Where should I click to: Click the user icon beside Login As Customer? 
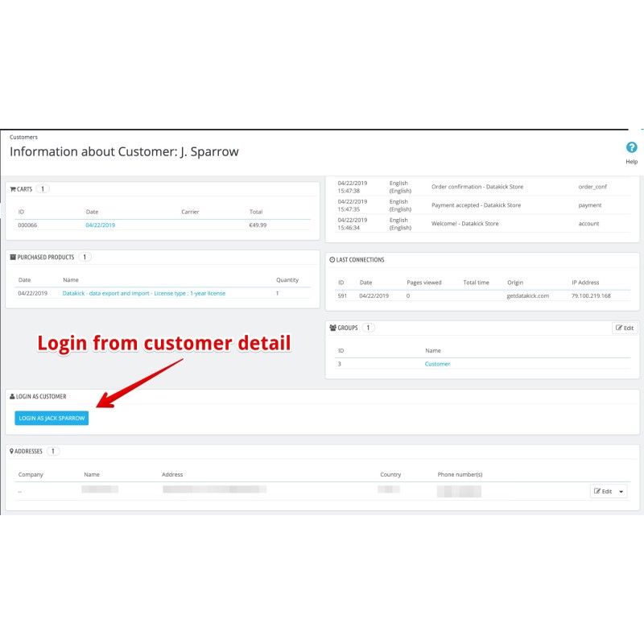pyautogui.click(x=11, y=396)
